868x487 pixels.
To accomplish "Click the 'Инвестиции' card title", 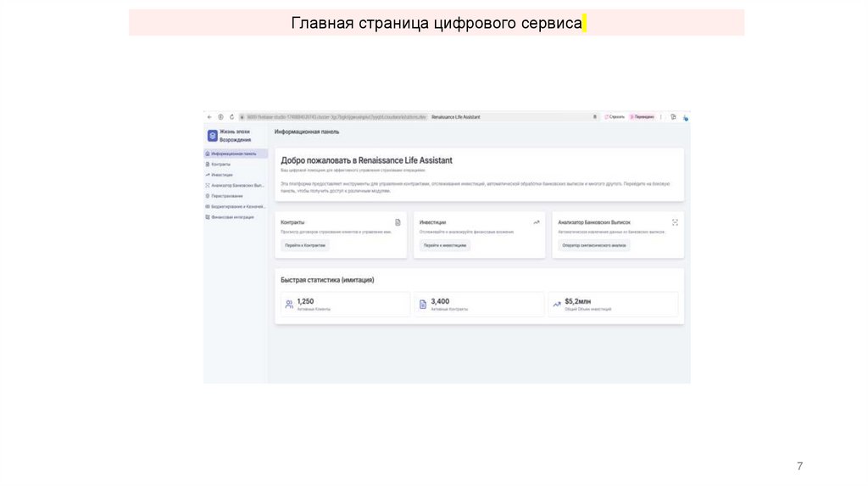I will 432,222.
